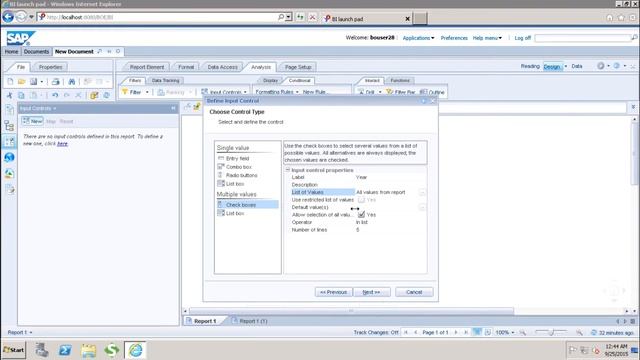Screen dimensions: 640x360
Task: Switch to Page Setup ribbon tab
Action: [x=298, y=67]
